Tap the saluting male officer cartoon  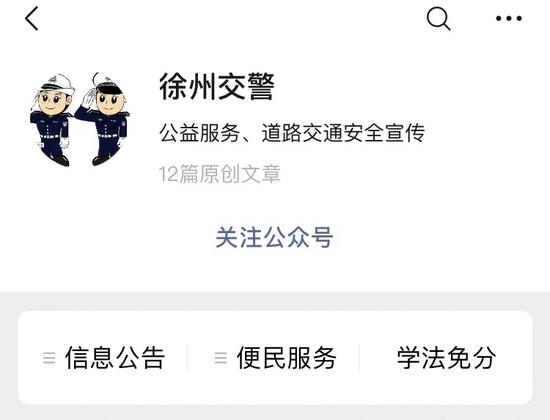pos(103,119)
